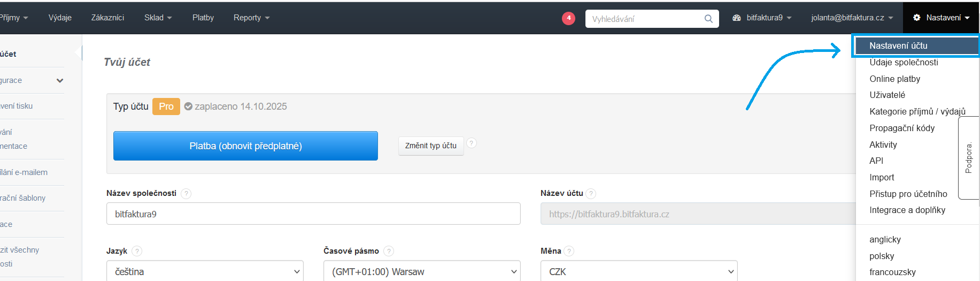
Task: Open the Podpora side tab
Action: pos(968,158)
